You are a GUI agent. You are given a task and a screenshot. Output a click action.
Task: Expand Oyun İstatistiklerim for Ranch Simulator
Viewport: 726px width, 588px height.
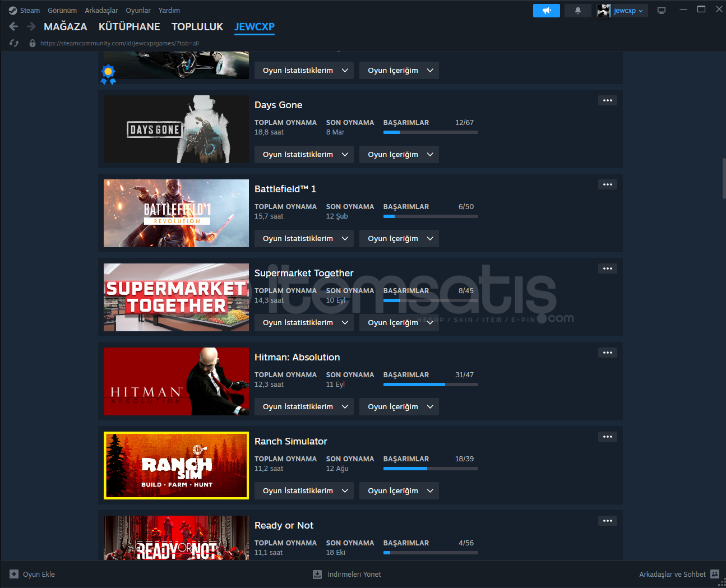304,490
